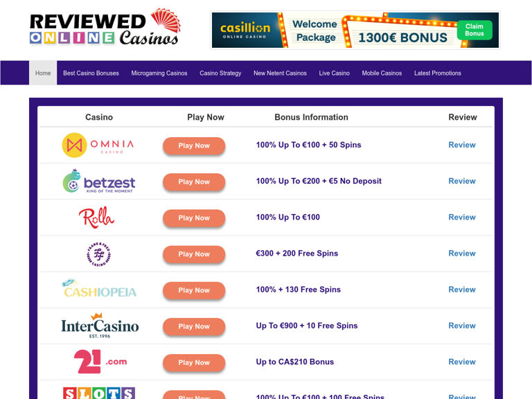The width and height of the screenshot is (532, 399).
Task: Click Claim Bonus on the Casillion banner
Action: point(475,30)
